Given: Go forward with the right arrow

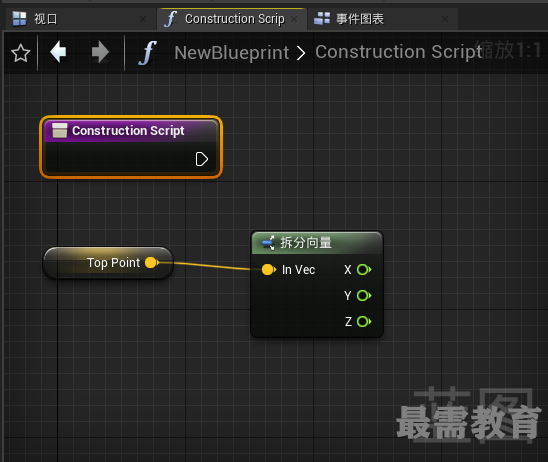Looking at the screenshot, I should 100,52.
